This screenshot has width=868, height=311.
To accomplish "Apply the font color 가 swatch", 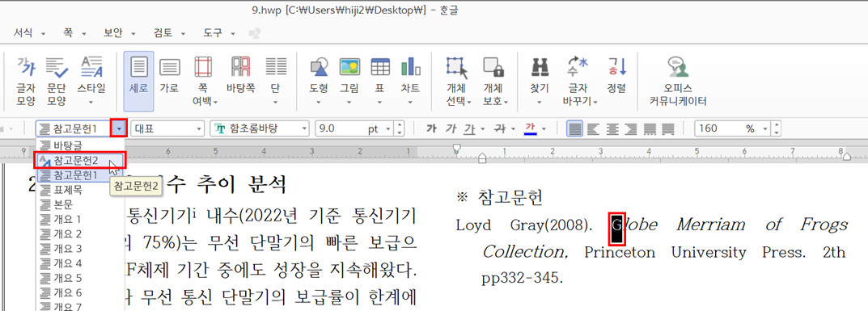I will 531,128.
